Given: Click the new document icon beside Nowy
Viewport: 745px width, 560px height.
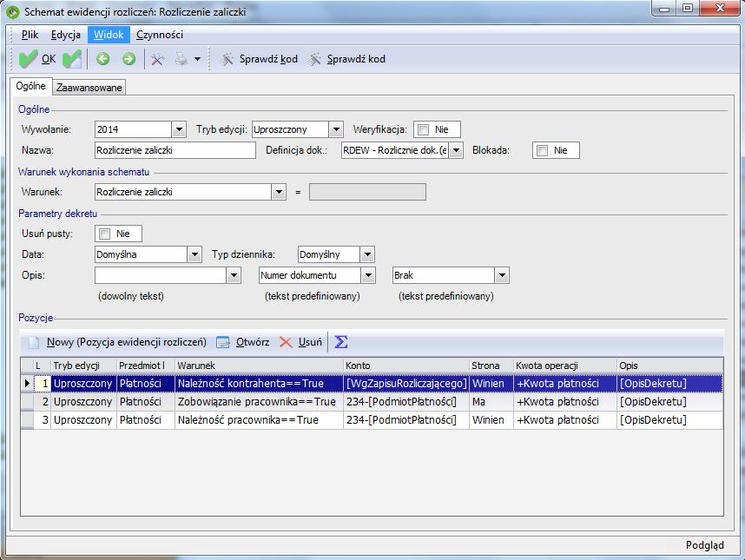Looking at the screenshot, I should pos(34,342).
